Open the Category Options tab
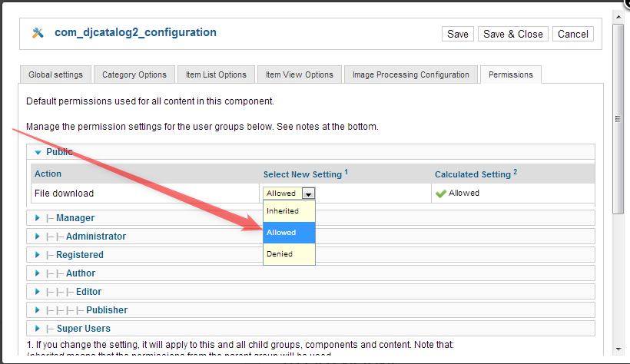The height and width of the screenshot is (364, 630). (x=134, y=74)
